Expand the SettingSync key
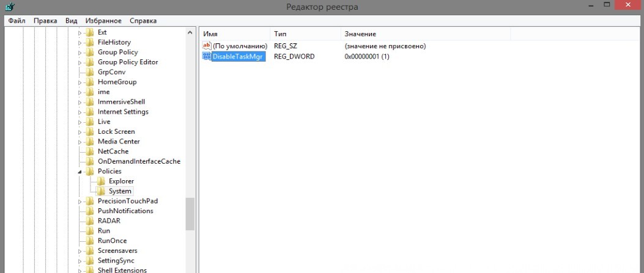 point(80,261)
